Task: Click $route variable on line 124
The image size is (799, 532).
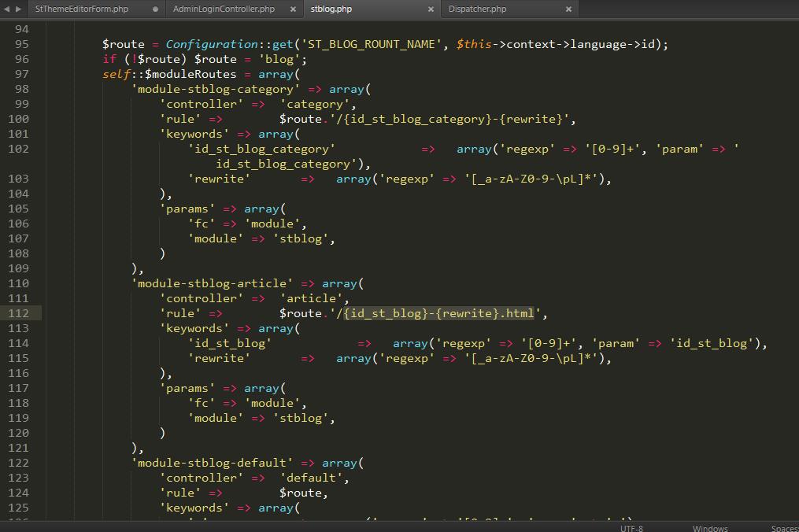Action: coord(300,493)
